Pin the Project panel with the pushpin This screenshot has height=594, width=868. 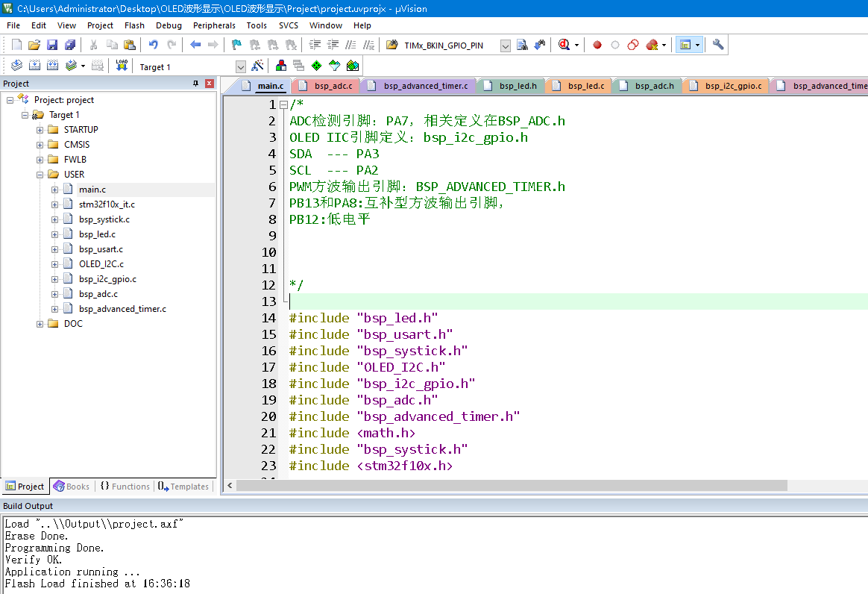pyautogui.click(x=196, y=84)
